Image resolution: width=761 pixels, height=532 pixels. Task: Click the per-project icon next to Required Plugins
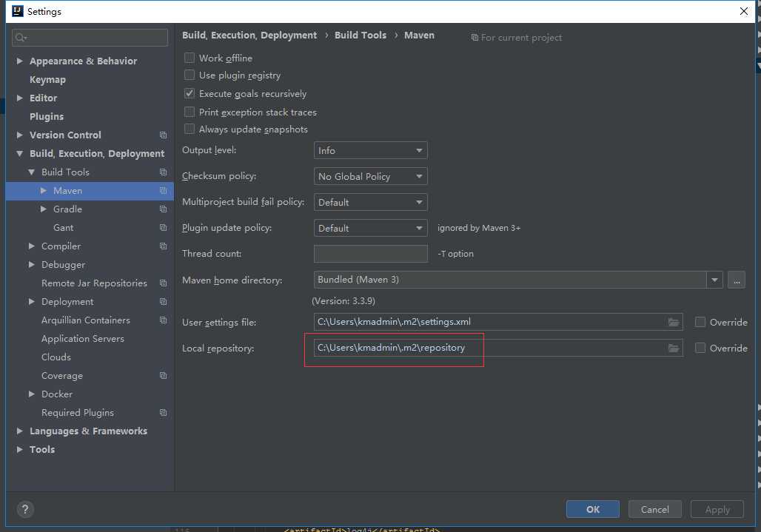[163, 413]
